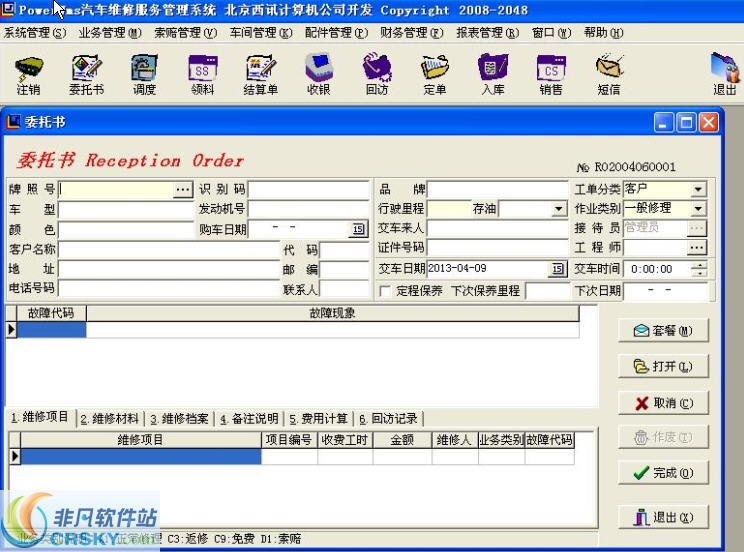
Task: Click the 收费工时 column header
Action: click(x=345, y=440)
